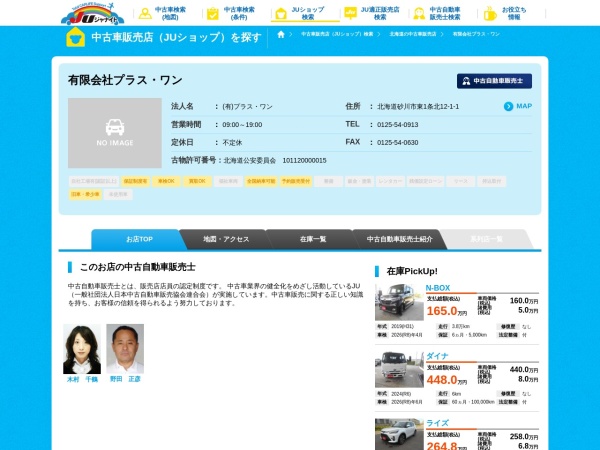This screenshot has width=600, height=450.
Task: Click the shop icon for JUショップ検索
Action: [x=281, y=13]
